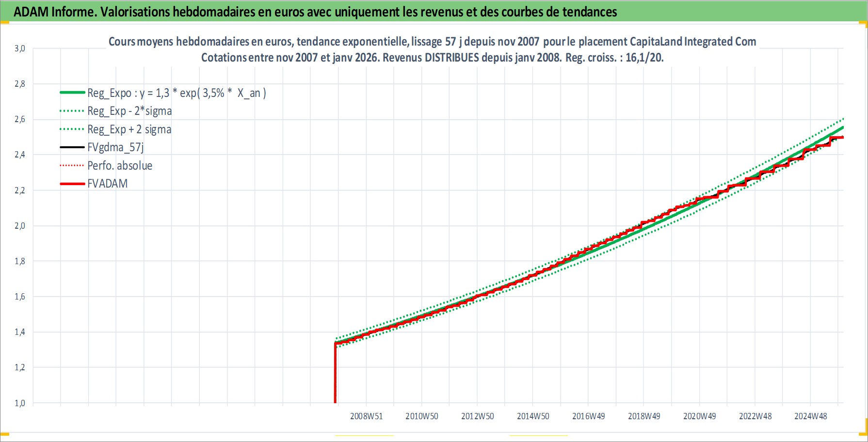Click the x-axis label 2010W50
Viewport: 868px width, 442px height.
(x=422, y=416)
